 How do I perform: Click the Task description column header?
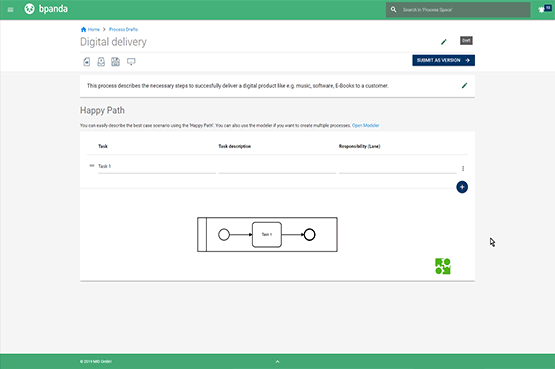pos(234,146)
